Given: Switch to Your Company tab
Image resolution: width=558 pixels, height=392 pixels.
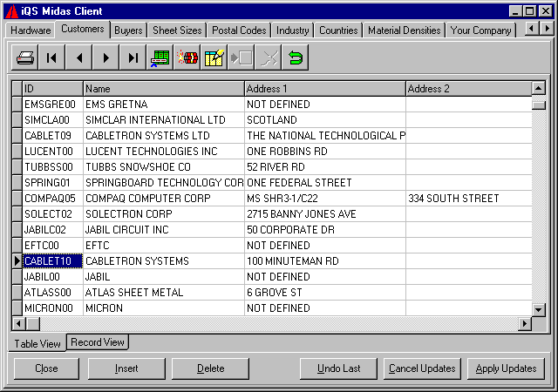Looking at the screenshot, I should [x=480, y=30].
